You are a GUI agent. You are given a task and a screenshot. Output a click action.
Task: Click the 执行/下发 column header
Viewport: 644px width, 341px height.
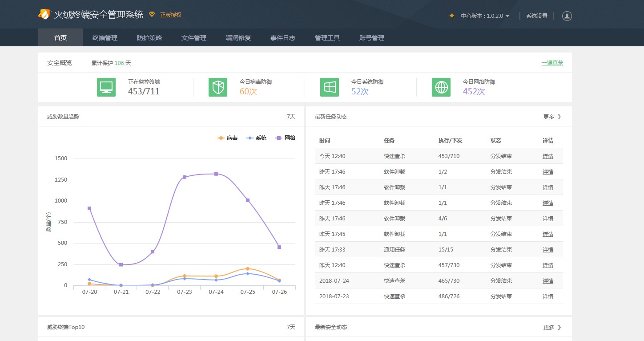click(x=450, y=141)
